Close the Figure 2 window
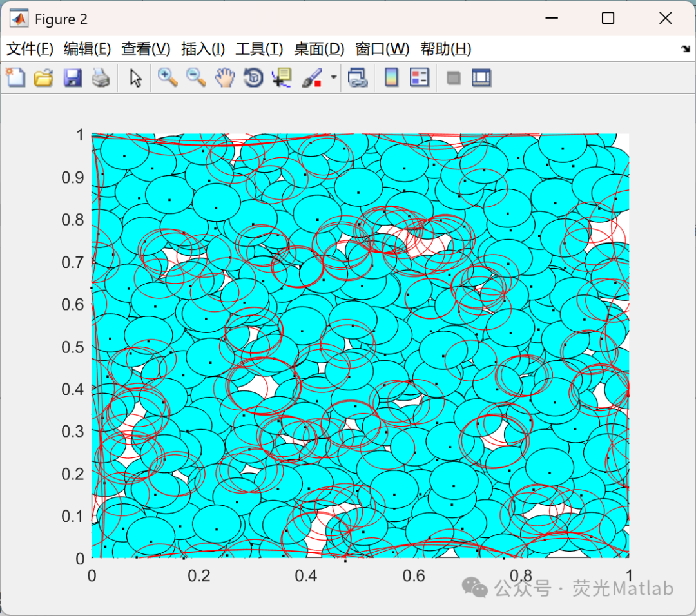 (x=665, y=18)
